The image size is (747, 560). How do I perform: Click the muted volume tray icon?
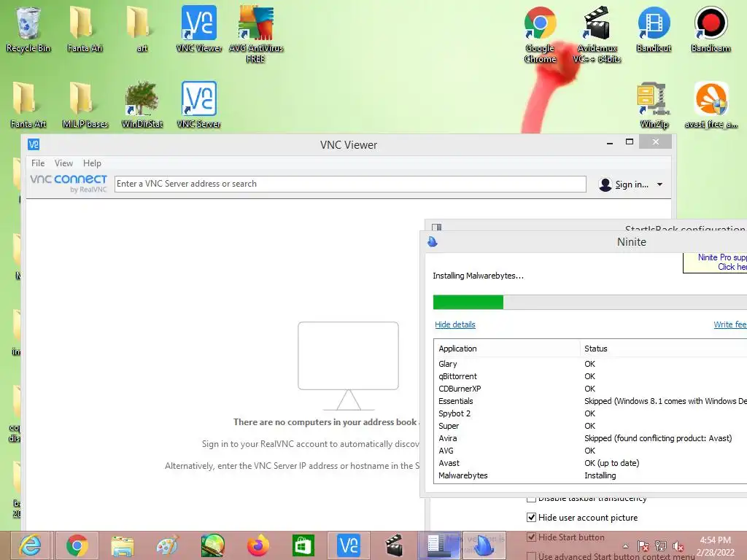(x=678, y=546)
